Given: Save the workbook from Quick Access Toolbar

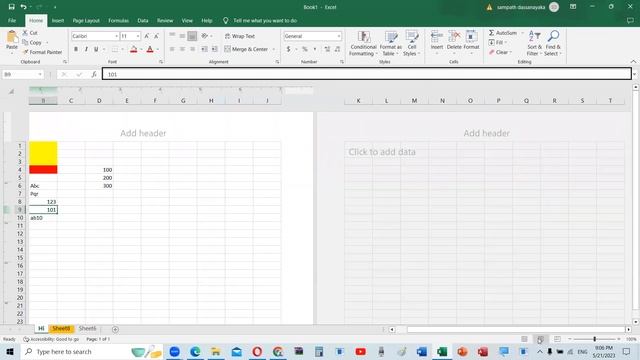Looking at the screenshot, I should (11, 7).
